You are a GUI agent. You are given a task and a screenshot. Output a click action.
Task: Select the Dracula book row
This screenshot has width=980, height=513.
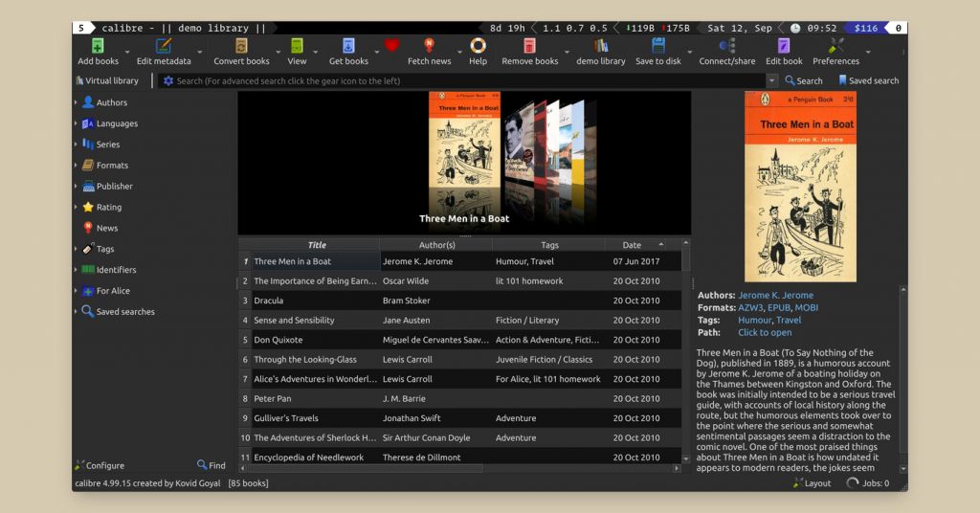(x=268, y=301)
